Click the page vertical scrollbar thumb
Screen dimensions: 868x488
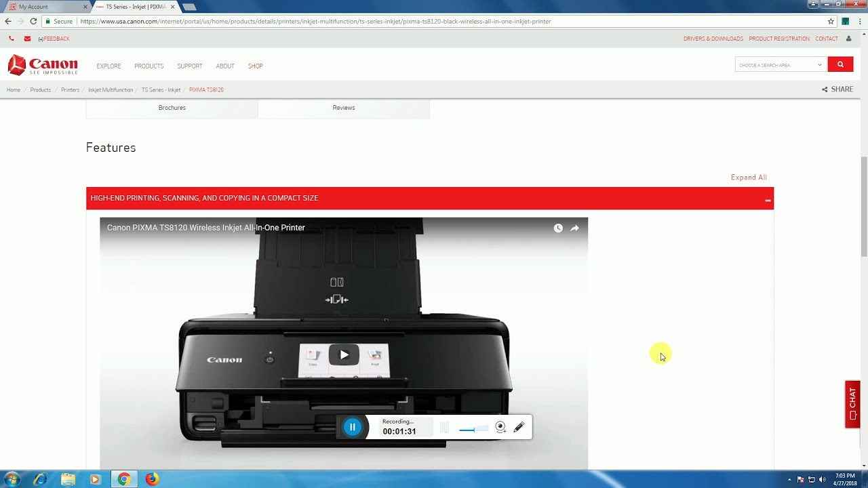[x=864, y=207]
